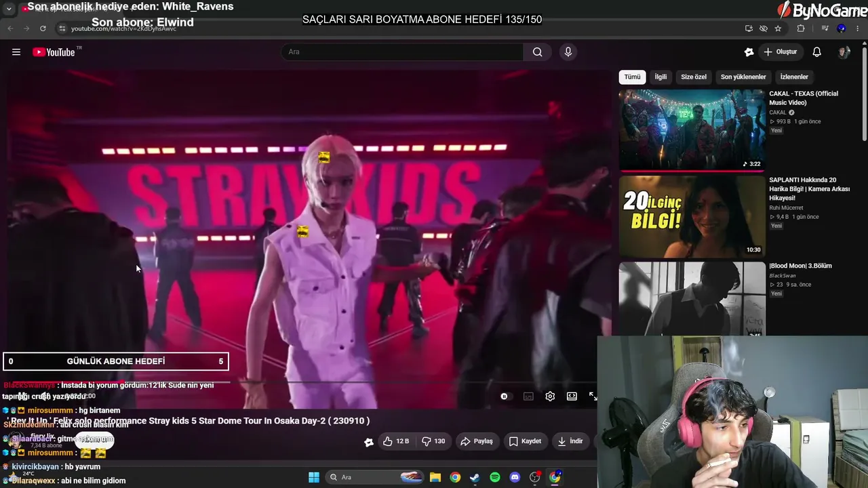Open File Explorer from the taskbar

435,477
